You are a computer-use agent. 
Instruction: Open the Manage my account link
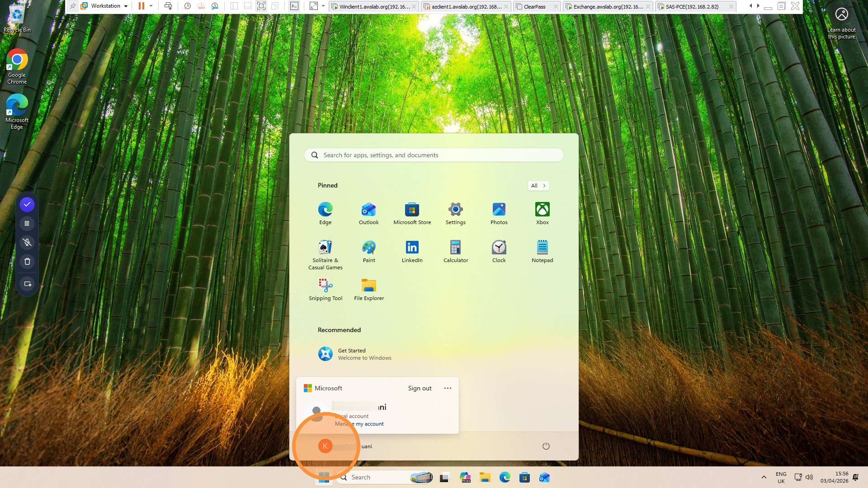coord(359,424)
